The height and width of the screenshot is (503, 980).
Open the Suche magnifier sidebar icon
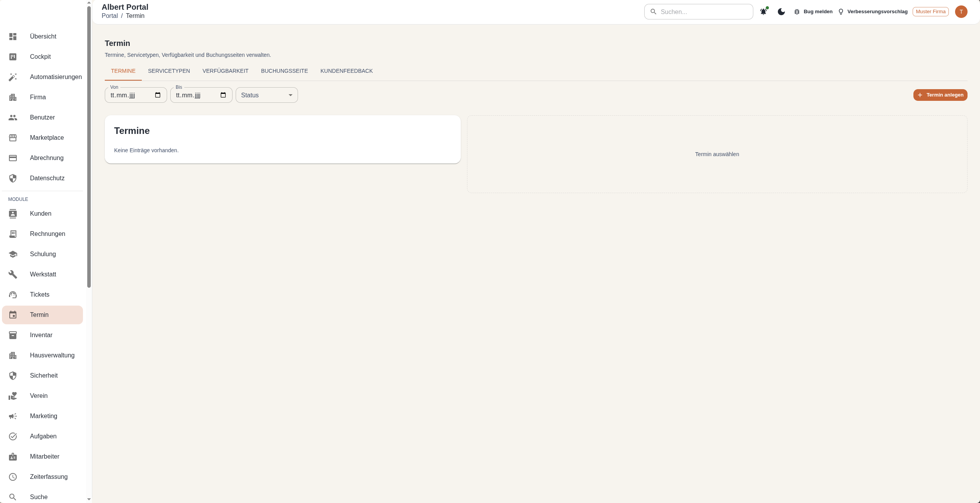coord(13,497)
